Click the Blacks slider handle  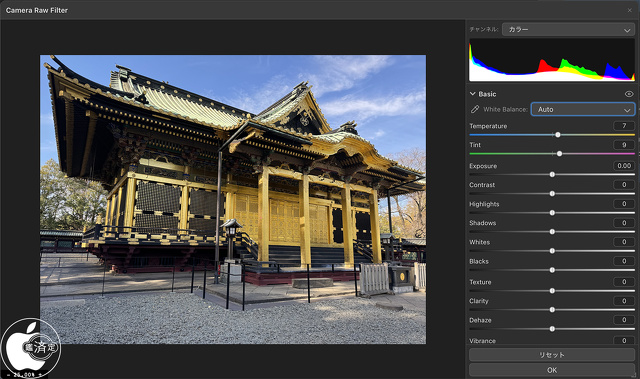coord(552,270)
